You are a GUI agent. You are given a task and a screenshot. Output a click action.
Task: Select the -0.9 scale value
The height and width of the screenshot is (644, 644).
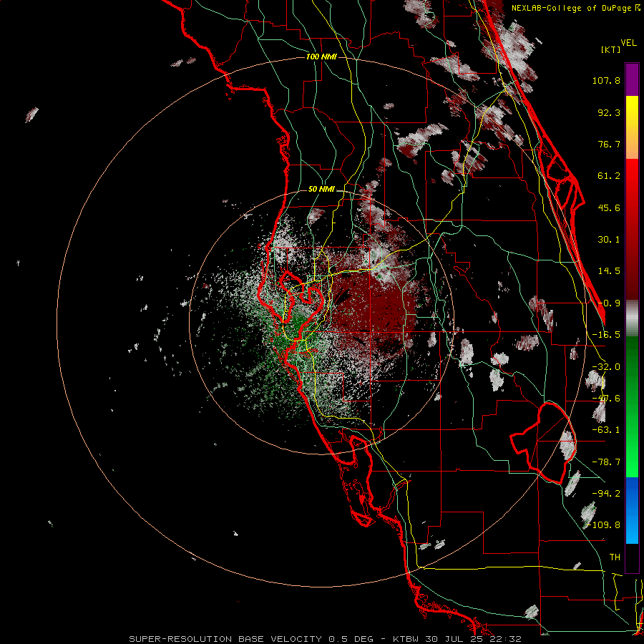pyautogui.click(x=609, y=303)
